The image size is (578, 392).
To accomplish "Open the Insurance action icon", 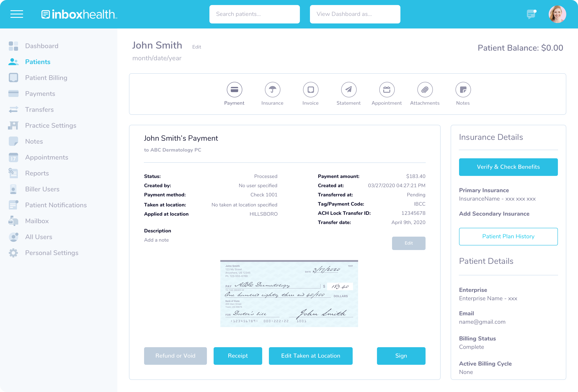I will click(x=272, y=90).
